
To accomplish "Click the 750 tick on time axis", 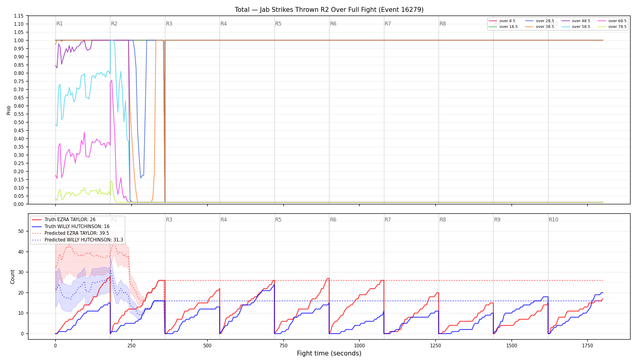I will tap(284, 345).
